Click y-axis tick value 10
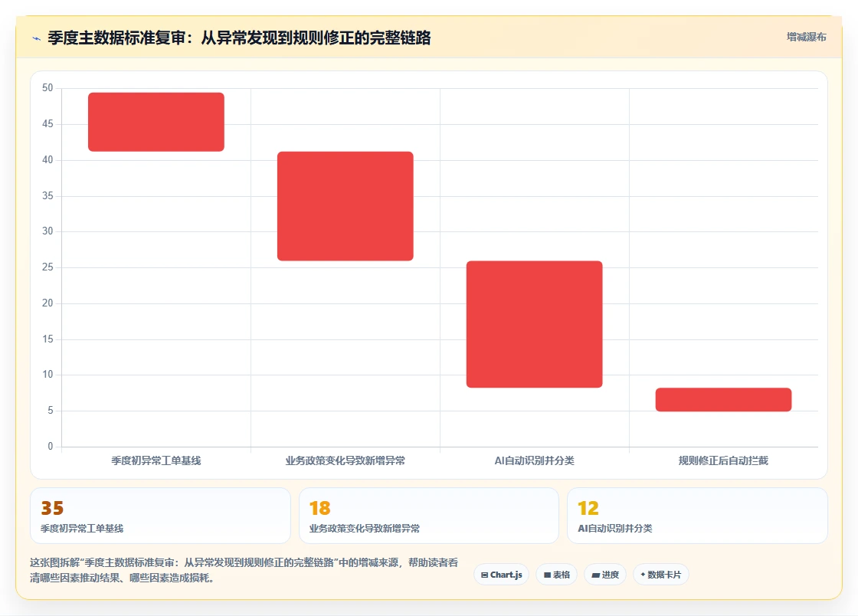The width and height of the screenshot is (858, 616). [x=47, y=374]
